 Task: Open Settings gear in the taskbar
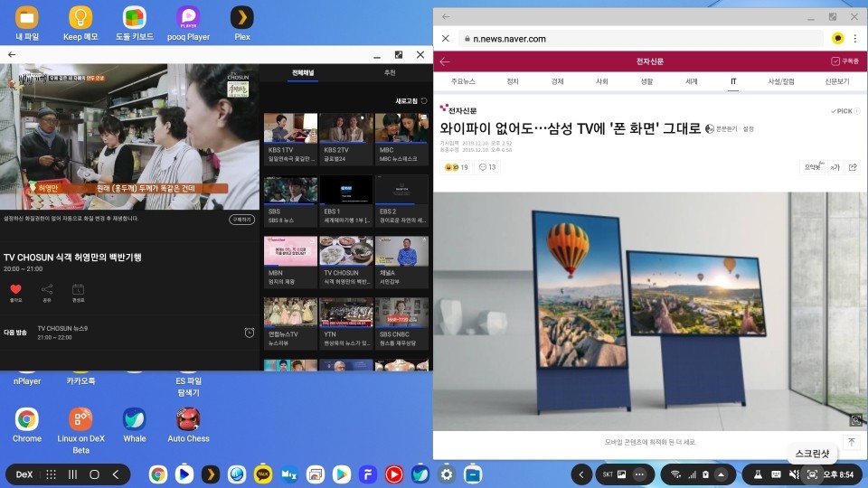pos(446,474)
